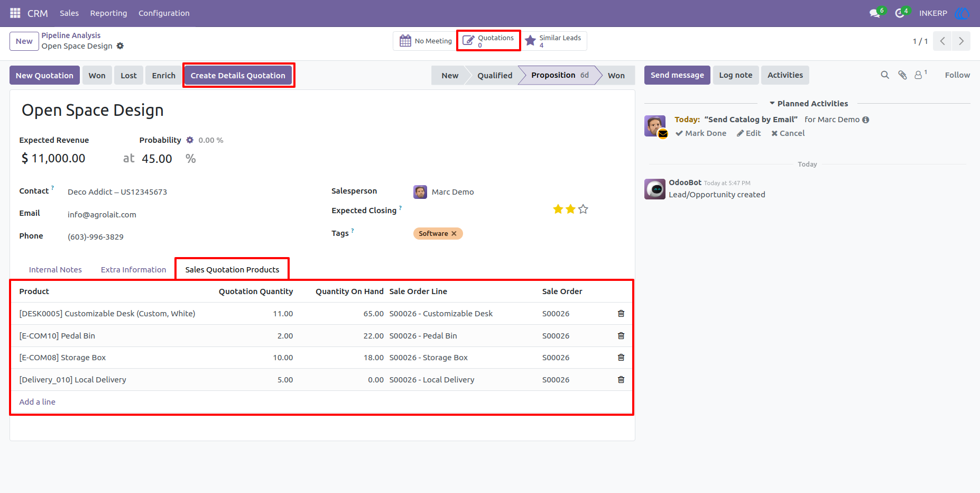Click the paperclip attachments icon
Screen dimensions: 980x493
tap(902, 75)
